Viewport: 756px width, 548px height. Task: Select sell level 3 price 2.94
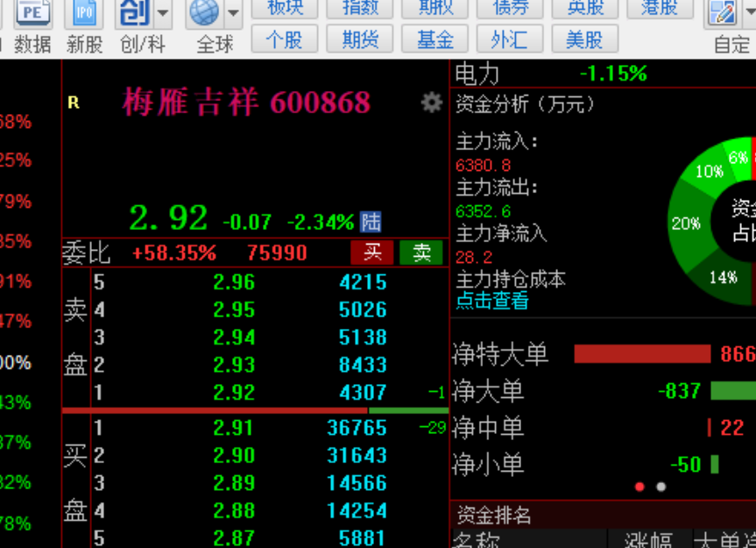tap(234, 338)
